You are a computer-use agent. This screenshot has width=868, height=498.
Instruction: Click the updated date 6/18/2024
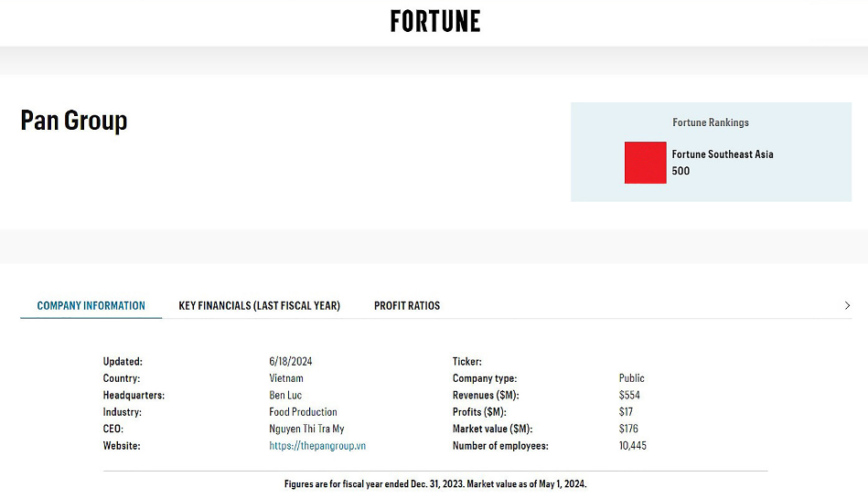[290, 362]
